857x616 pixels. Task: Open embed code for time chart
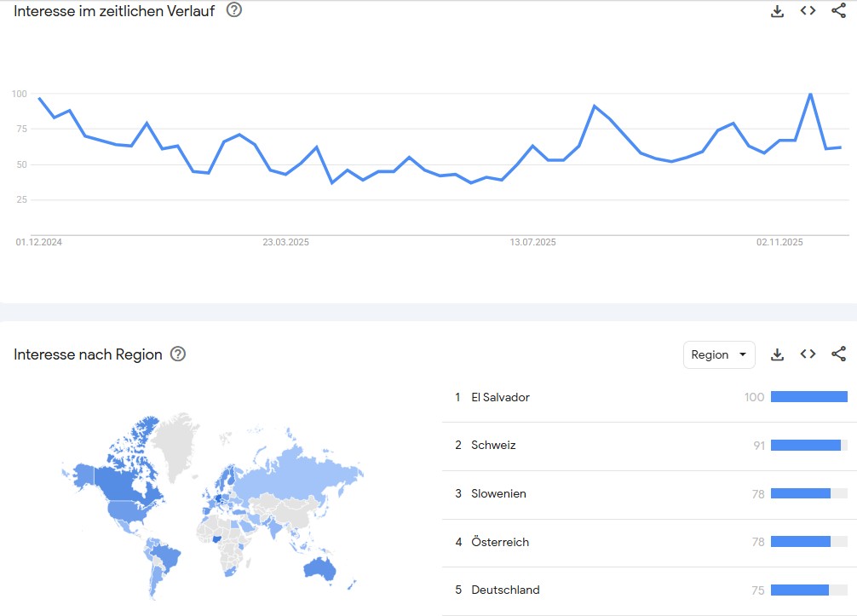point(808,11)
